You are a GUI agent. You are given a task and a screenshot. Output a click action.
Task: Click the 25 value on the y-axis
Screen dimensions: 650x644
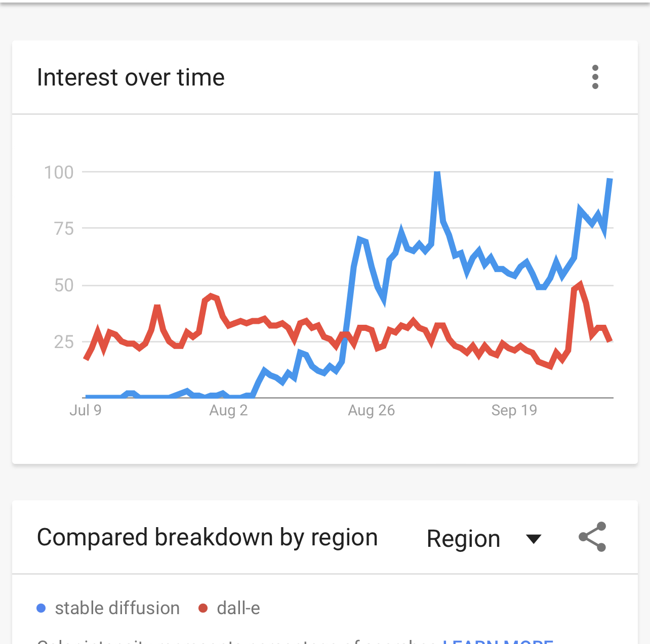click(64, 342)
